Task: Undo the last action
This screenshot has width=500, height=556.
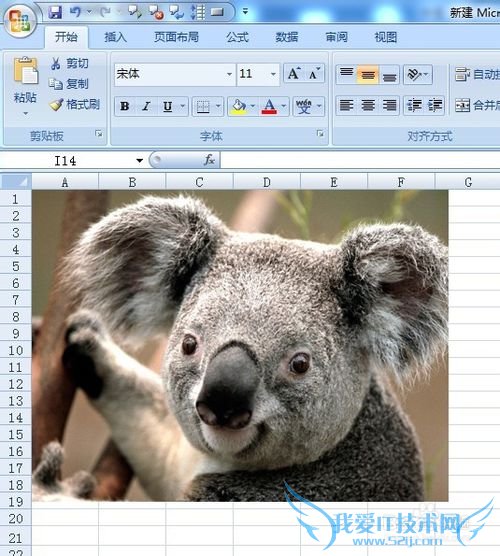Action: [75, 12]
